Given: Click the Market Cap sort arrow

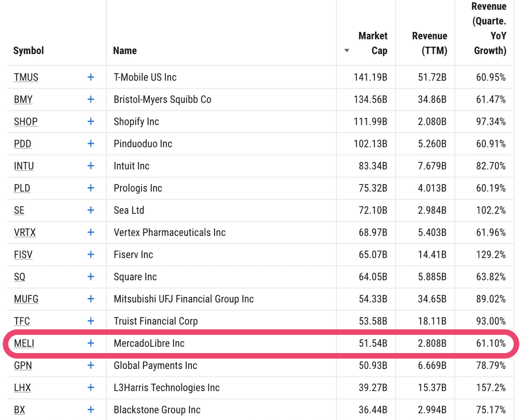Looking at the screenshot, I should click(x=347, y=50).
